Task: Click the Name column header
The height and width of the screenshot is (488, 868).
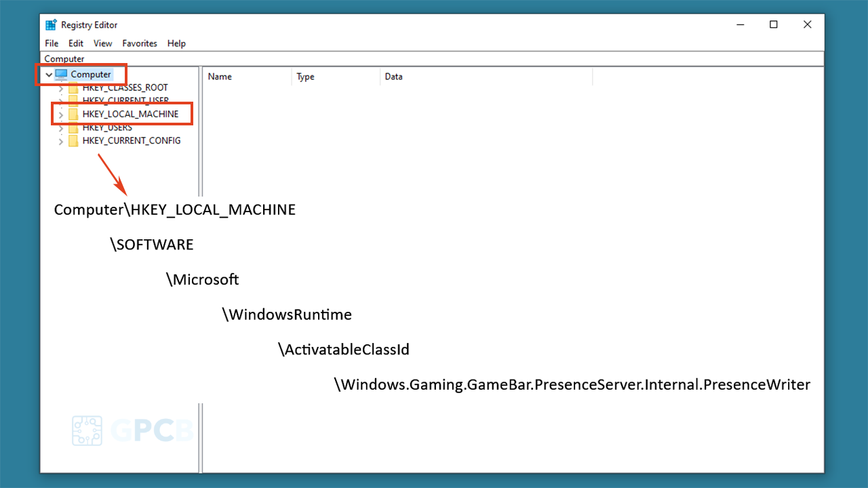Action: pos(247,77)
